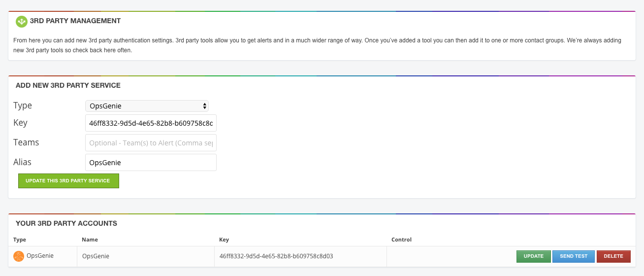
Task: Click the Name column header
Action: point(90,240)
